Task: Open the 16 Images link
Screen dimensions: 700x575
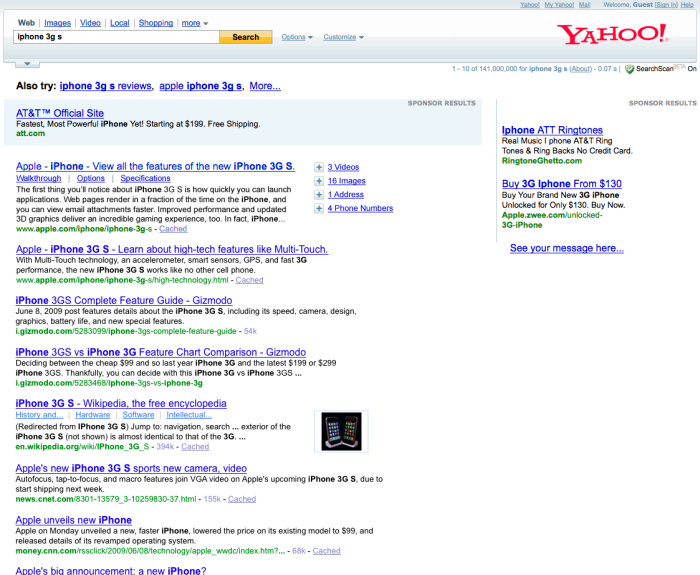Action: click(x=346, y=181)
